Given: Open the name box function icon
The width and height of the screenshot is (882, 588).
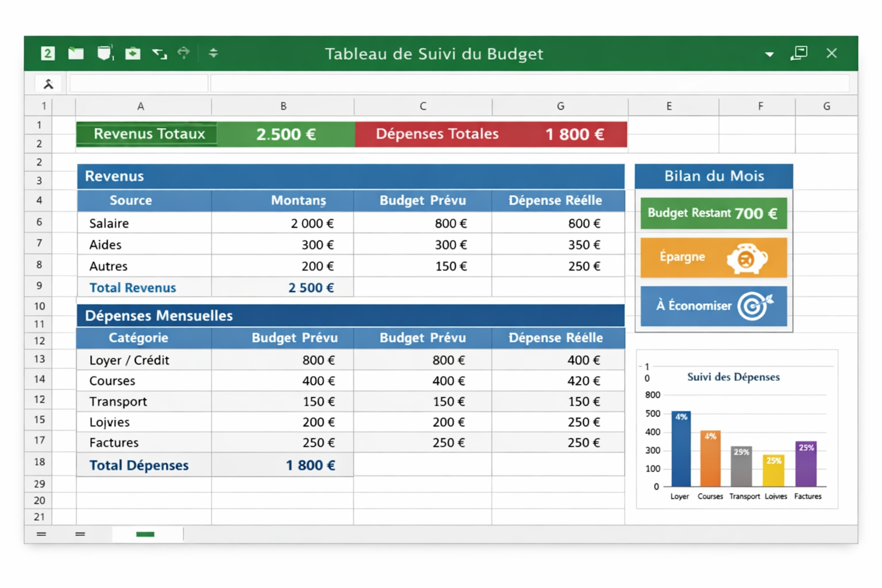Looking at the screenshot, I should (x=48, y=84).
